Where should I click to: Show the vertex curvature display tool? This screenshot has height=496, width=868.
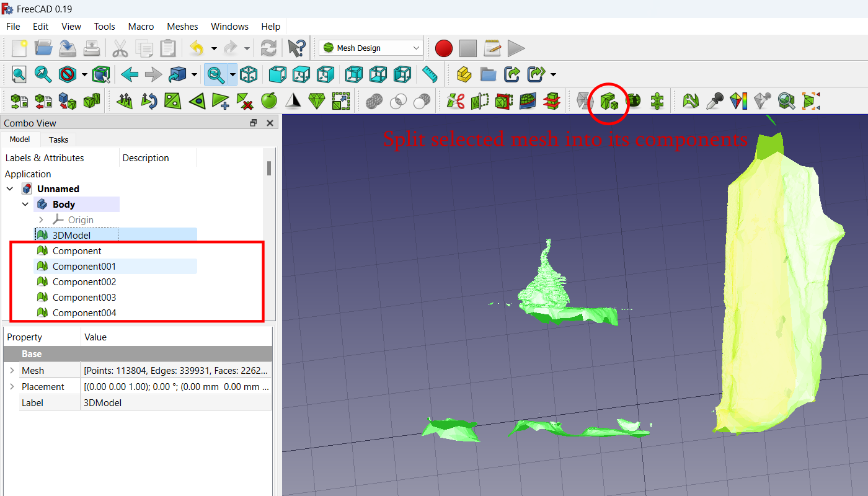pos(738,100)
